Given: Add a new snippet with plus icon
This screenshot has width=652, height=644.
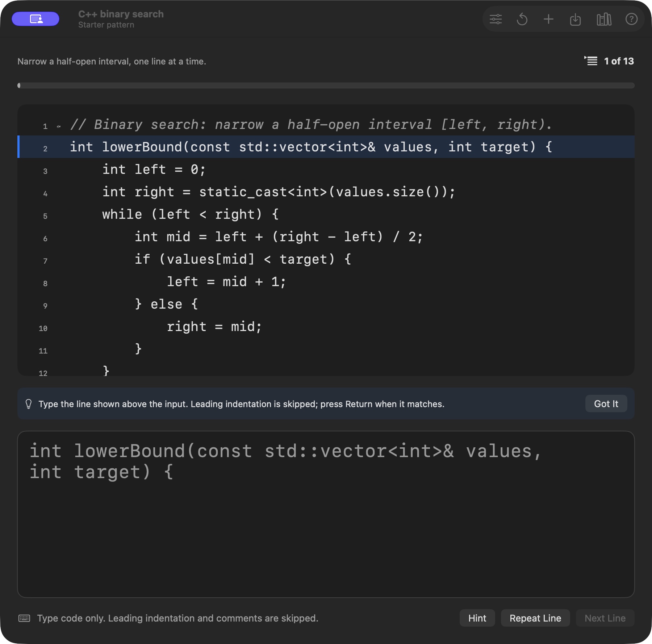Looking at the screenshot, I should tap(548, 19).
